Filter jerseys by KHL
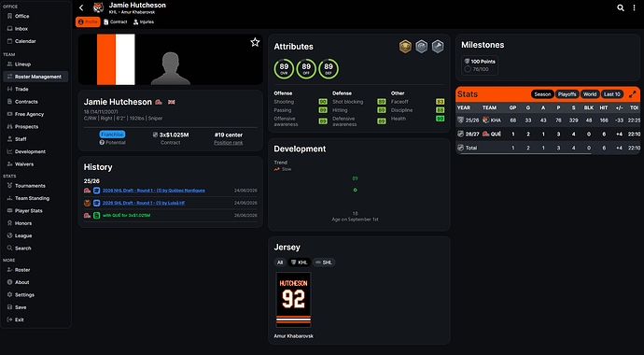 pos(299,263)
